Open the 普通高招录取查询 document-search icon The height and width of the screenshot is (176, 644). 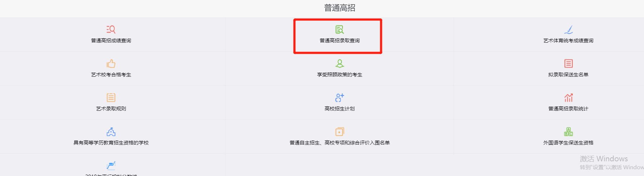pyautogui.click(x=339, y=29)
